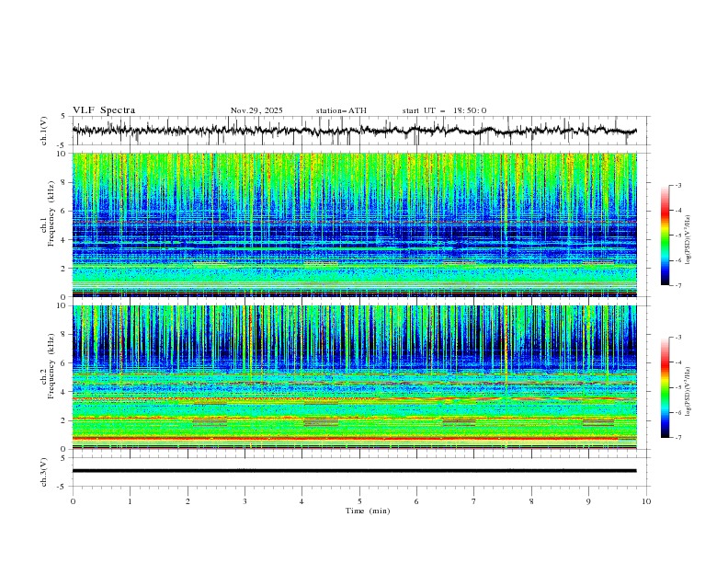Image resolution: width=728 pixels, height=563 pixels.
Task: Click the ch.1 spectrogram plot
Action: pos(354,224)
